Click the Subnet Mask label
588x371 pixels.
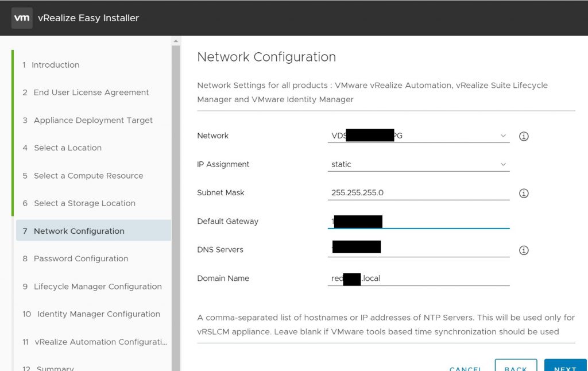[220, 193]
